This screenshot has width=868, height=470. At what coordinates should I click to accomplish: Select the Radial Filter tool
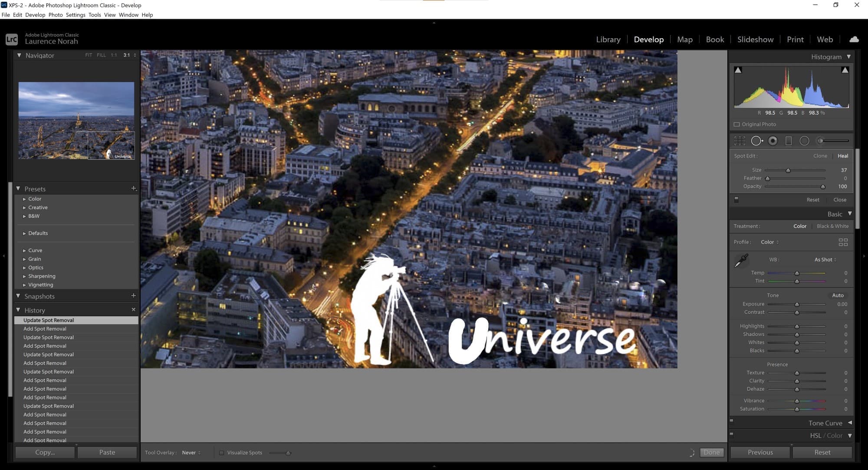[804, 141]
